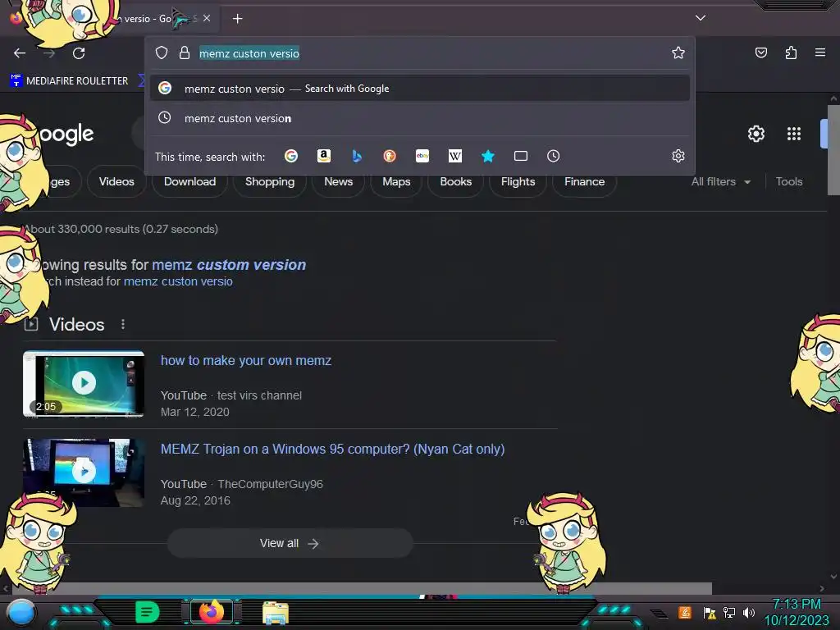Click the 'About 330,000 results' text
This screenshot has width=840, height=630.
(121, 229)
